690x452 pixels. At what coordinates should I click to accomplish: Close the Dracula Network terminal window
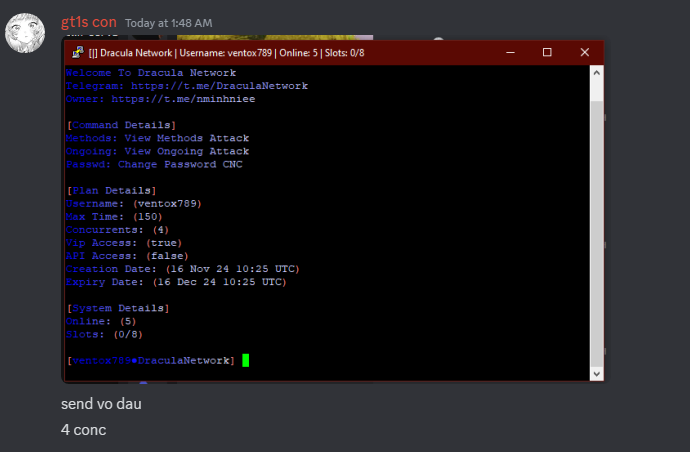(583, 52)
